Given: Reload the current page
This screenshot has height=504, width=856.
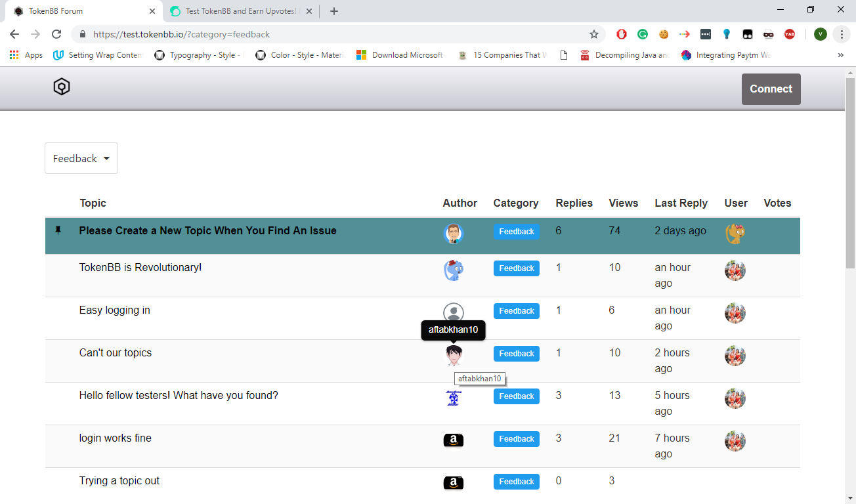Looking at the screenshot, I should [x=56, y=34].
